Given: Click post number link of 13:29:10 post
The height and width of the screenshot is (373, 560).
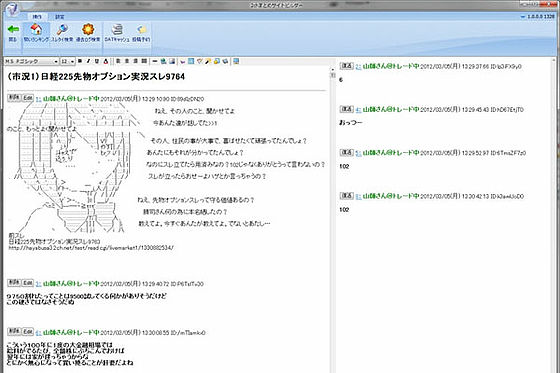Looking at the screenshot, I should (x=39, y=99).
